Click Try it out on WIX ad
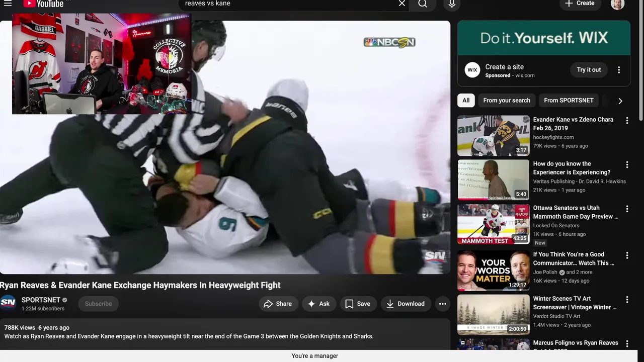The width and height of the screenshot is (644, 362). click(x=589, y=70)
